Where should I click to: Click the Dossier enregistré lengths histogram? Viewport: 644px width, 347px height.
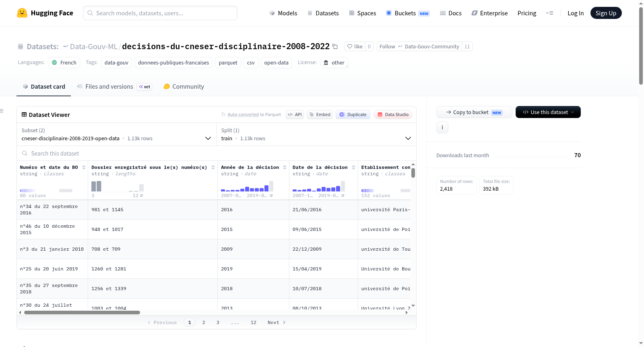point(118,186)
